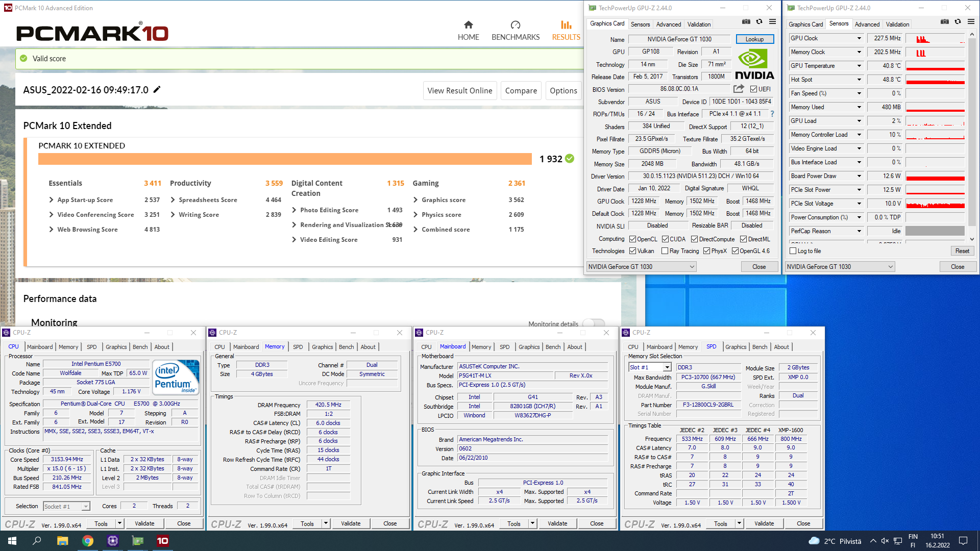Open GPU selector dropdown in Graphics Card window
This screenshot has width=980, height=551.
tap(641, 267)
